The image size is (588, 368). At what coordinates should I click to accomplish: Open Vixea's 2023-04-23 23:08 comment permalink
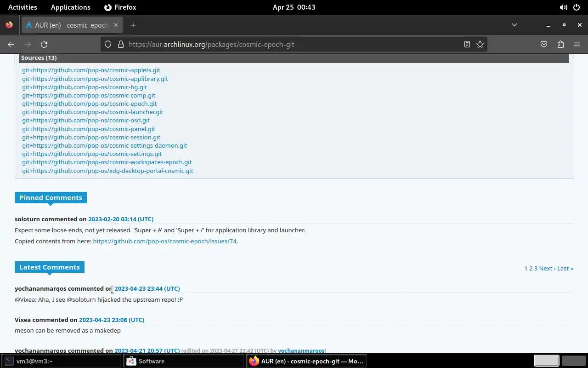pos(112,320)
